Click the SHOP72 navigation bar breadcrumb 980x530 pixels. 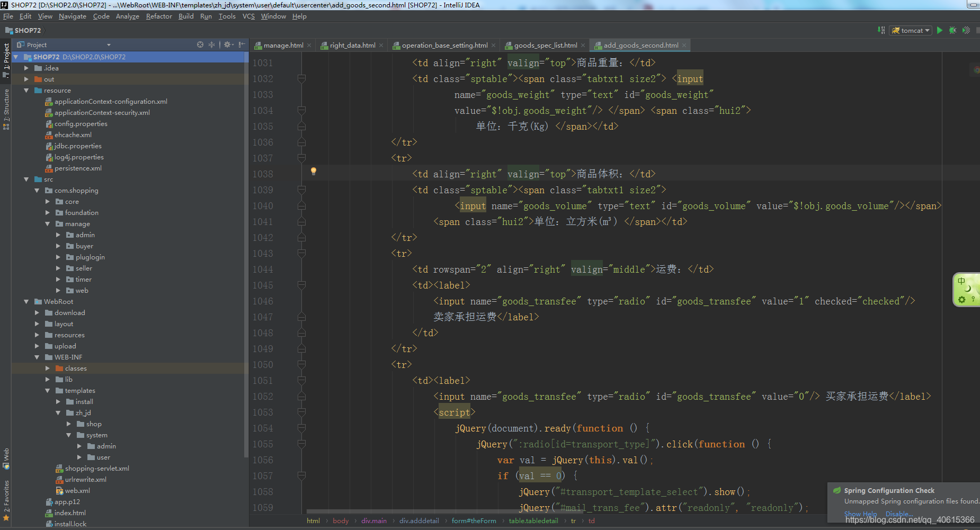(23, 30)
